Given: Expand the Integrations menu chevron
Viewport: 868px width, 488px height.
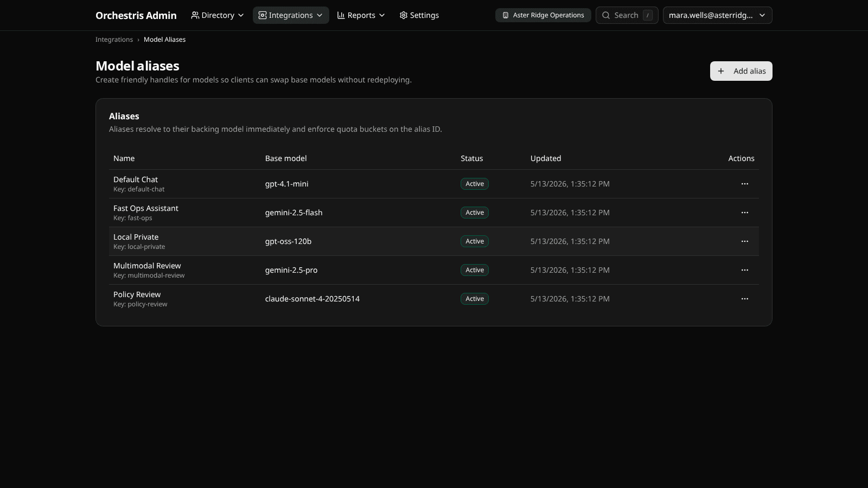Looking at the screenshot, I should [x=320, y=15].
